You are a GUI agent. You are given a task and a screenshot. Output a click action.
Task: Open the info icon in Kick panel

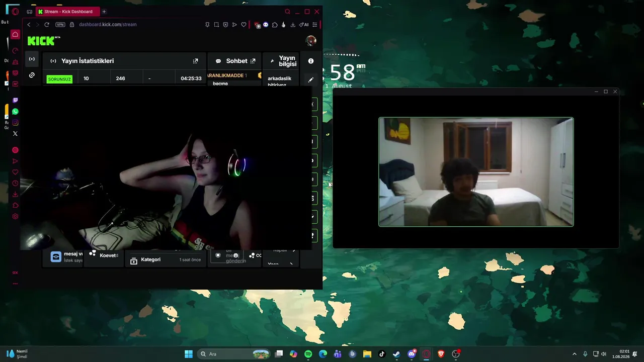(311, 61)
